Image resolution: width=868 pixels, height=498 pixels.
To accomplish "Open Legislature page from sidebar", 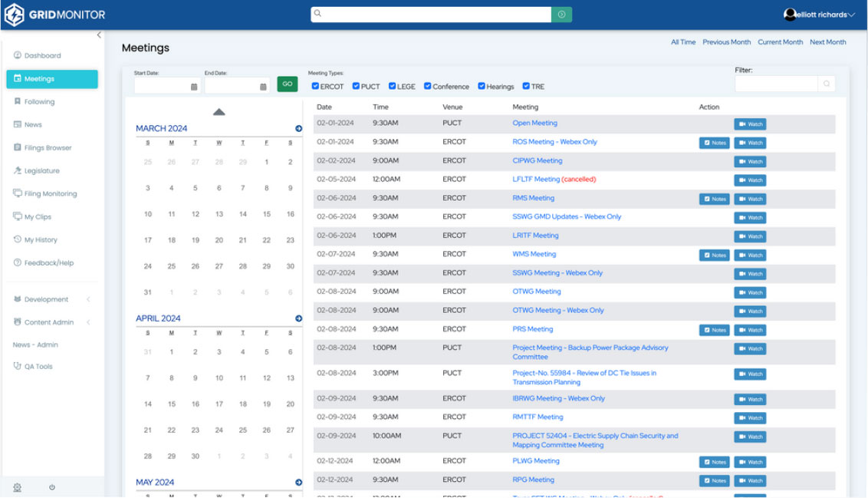I will (x=41, y=171).
